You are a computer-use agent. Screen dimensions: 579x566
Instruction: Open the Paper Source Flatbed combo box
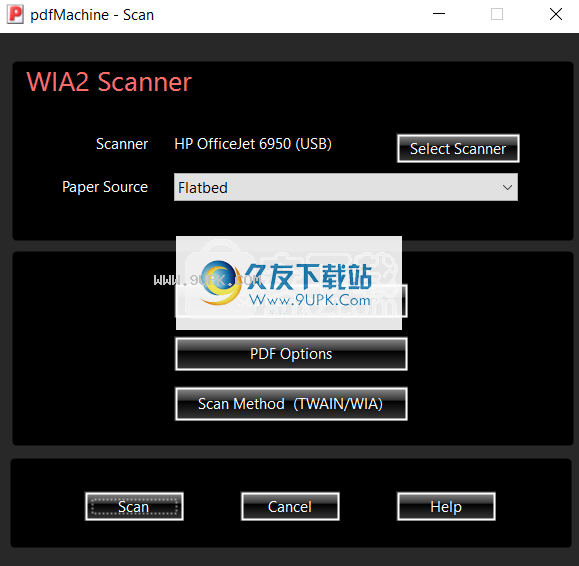(346, 187)
